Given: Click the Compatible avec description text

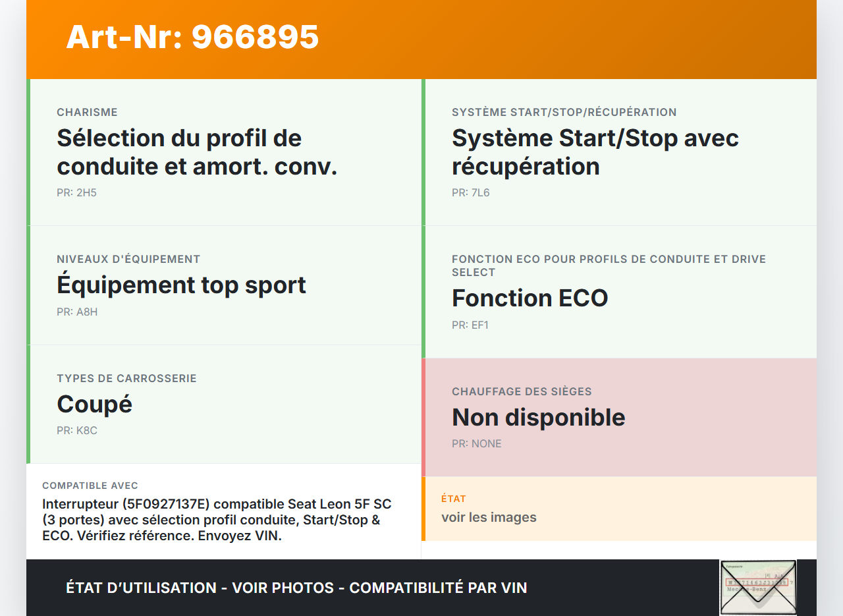Looking at the screenshot, I should [217, 520].
